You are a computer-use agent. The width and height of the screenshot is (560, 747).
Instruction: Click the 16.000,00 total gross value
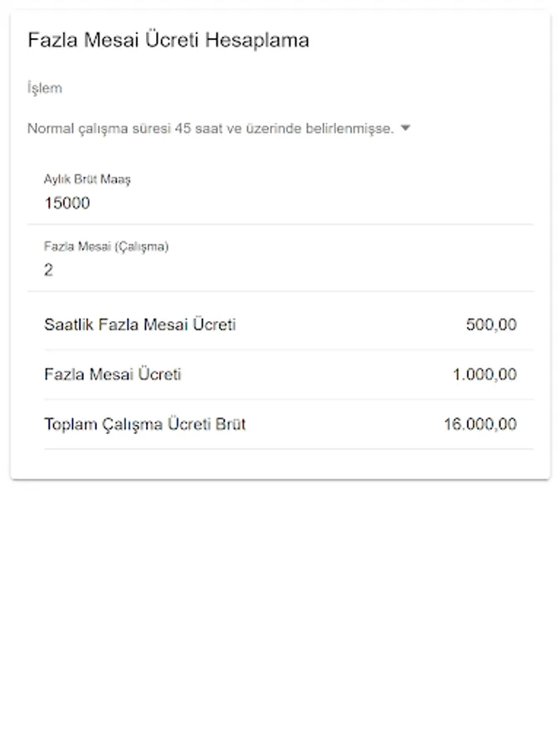(480, 424)
